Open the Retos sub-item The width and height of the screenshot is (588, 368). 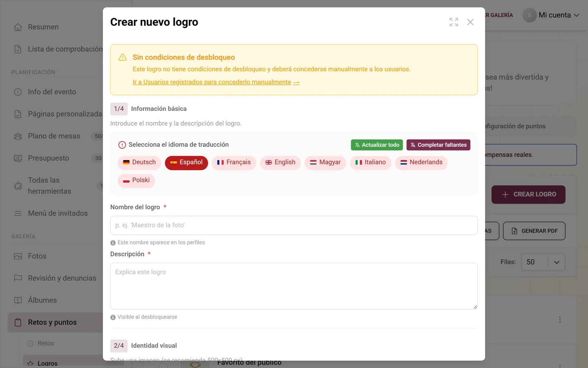[x=46, y=343]
